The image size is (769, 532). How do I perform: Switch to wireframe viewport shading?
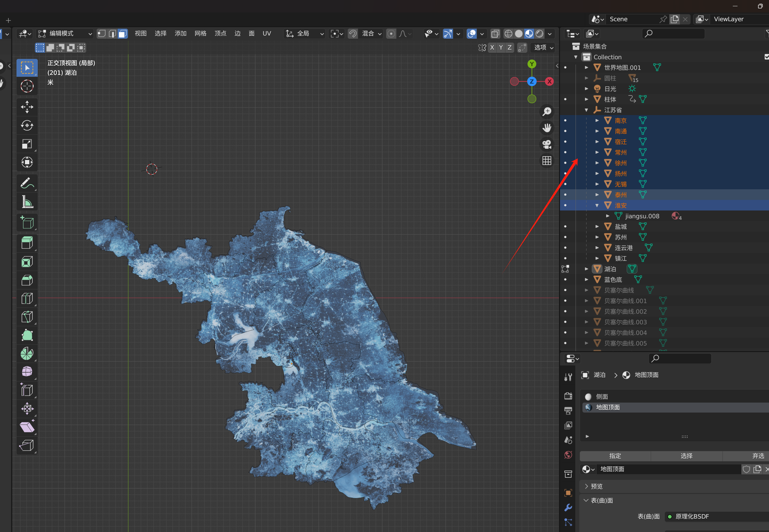(508, 34)
